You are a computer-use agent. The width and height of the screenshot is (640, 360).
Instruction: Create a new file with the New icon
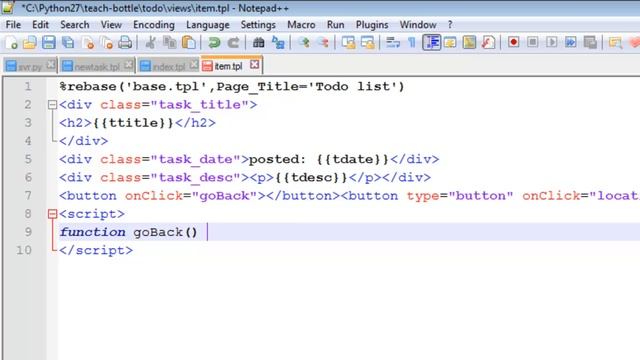tap(11, 42)
